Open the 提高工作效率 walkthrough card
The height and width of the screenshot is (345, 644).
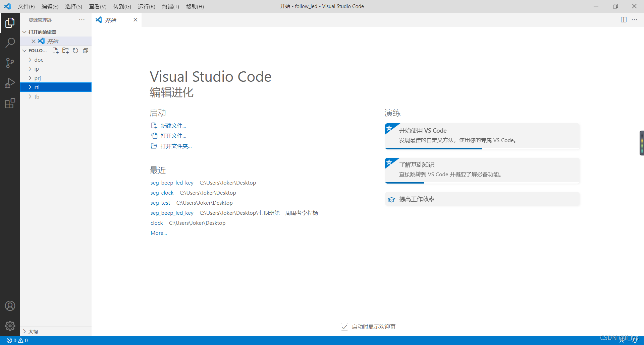tap(482, 199)
